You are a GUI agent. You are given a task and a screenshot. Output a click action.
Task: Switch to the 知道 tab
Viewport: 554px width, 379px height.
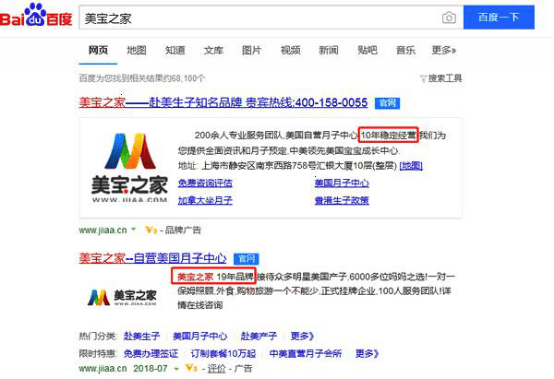(175, 50)
